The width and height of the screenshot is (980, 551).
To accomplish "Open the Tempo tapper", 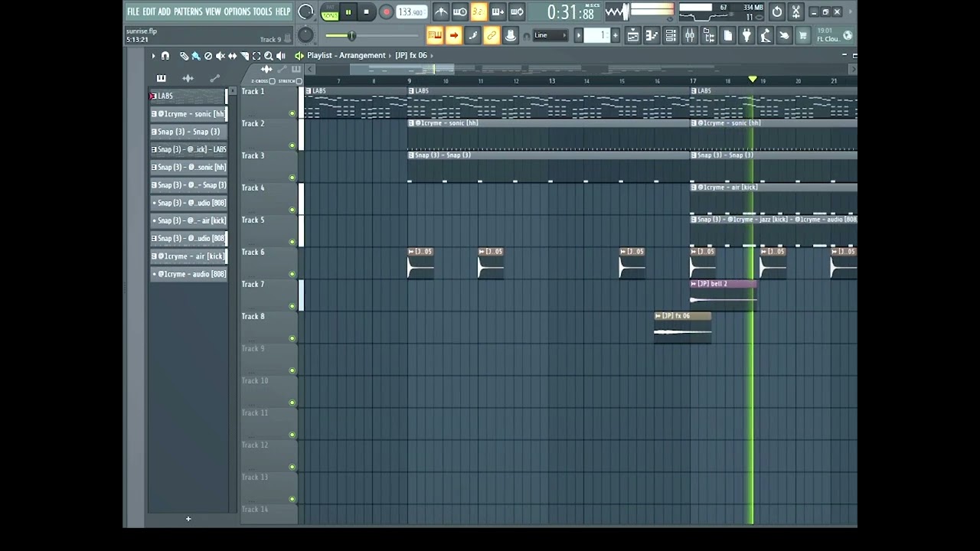I will pyautogui.click(x=766, y=35).
